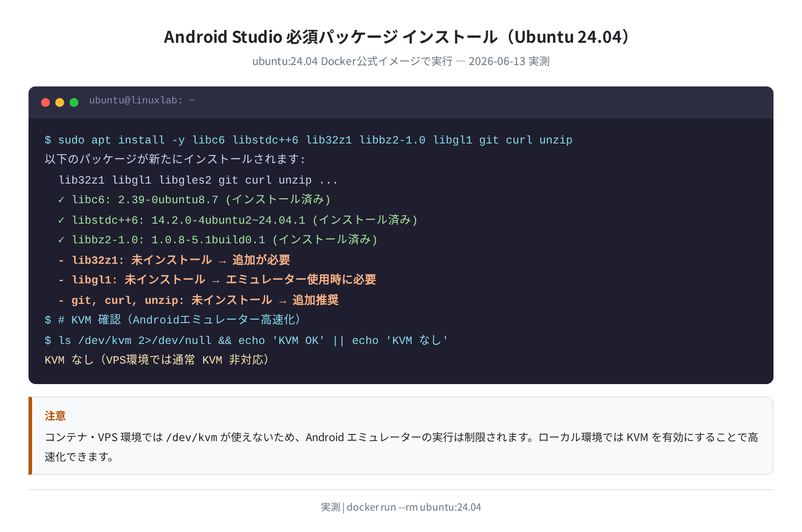Click the 'libgl1: 未インストール' emulator warning line

pyautogui.click(x=217, y=279)
